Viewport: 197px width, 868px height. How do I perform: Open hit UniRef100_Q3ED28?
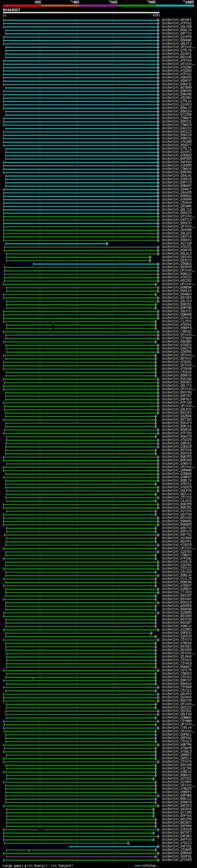tap(177, 829)
